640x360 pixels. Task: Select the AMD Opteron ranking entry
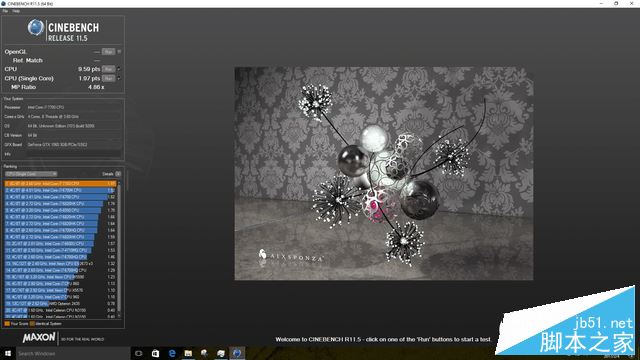(x=60, y=304)
